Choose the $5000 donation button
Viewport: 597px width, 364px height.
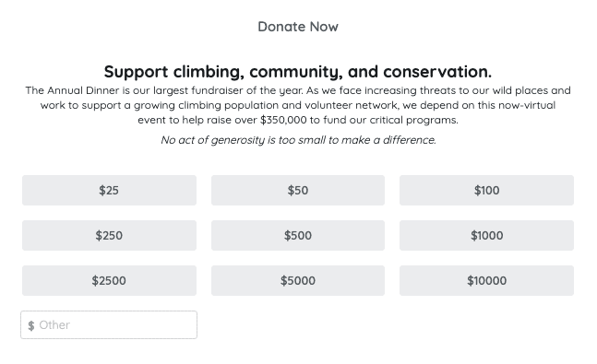click(298, 281)
